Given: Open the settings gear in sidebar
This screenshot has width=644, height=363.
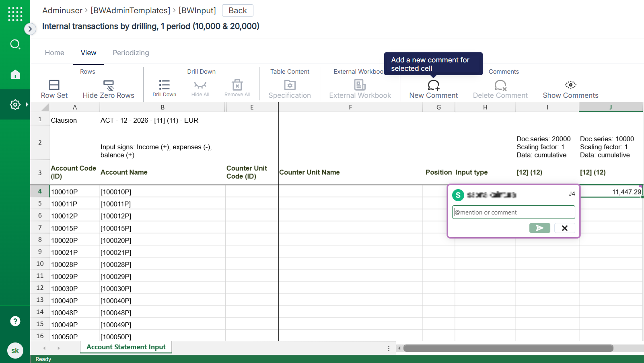Looking at the screenshot, I should pos(15,105).
